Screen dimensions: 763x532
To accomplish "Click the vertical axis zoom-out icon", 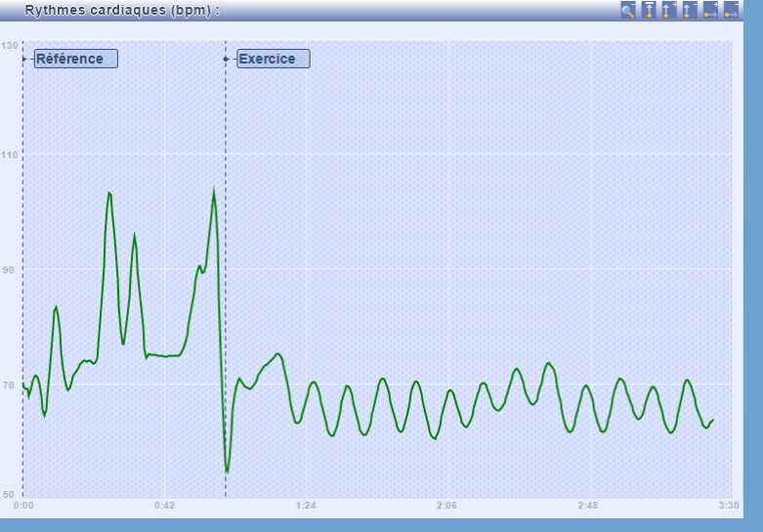I will [690, 10].
